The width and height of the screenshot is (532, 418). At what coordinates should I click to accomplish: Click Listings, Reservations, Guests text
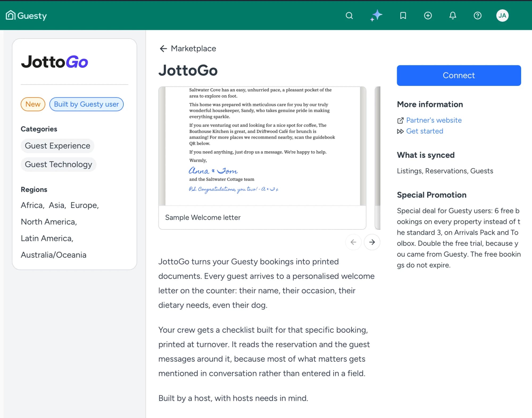point(445,171)
